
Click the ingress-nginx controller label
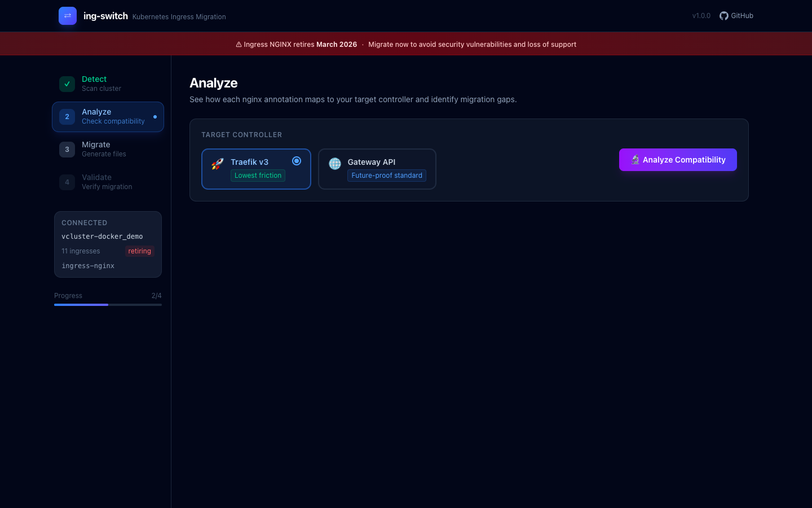pyautogui.click(x=88, y=266)
